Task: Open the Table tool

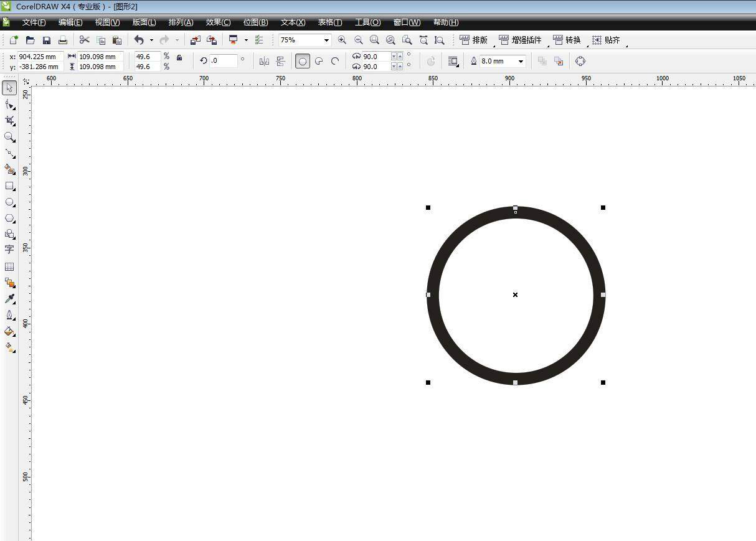Action: (x=10, y=266)
